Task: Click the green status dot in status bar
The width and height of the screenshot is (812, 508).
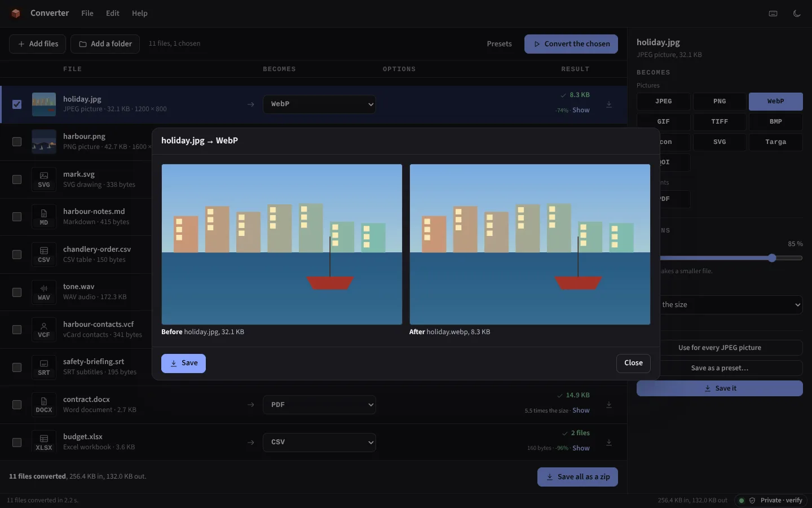Action: (x=742, y=501)
